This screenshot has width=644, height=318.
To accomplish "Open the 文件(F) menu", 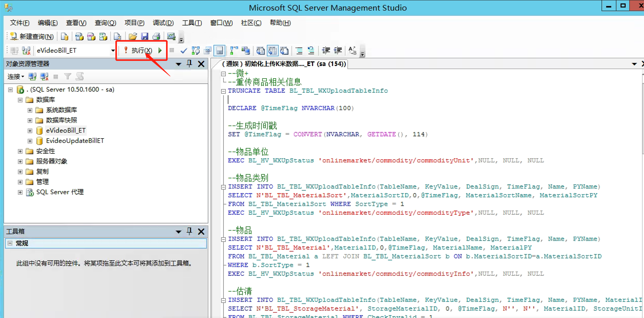I will [x=20, y=23].
